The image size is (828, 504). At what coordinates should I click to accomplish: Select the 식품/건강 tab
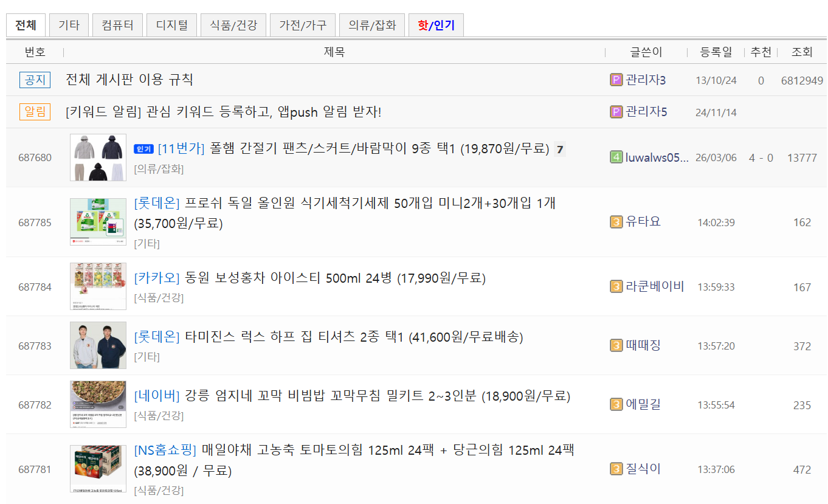233,26
